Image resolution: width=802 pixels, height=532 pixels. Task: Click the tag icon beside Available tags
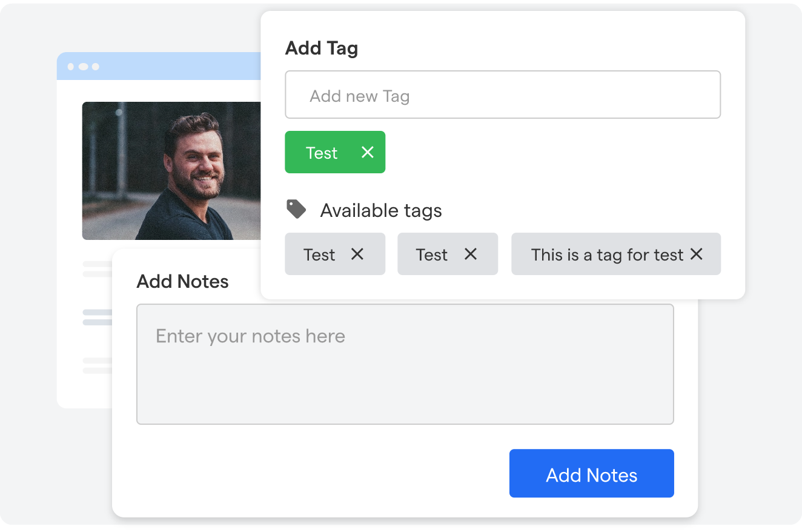point(296,210)
